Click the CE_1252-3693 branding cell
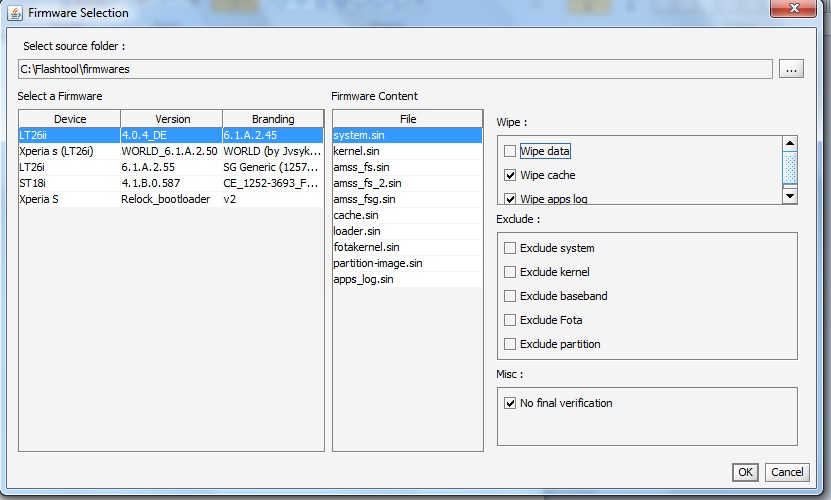This screenshot has width=831, height=500. pos(273,183)
